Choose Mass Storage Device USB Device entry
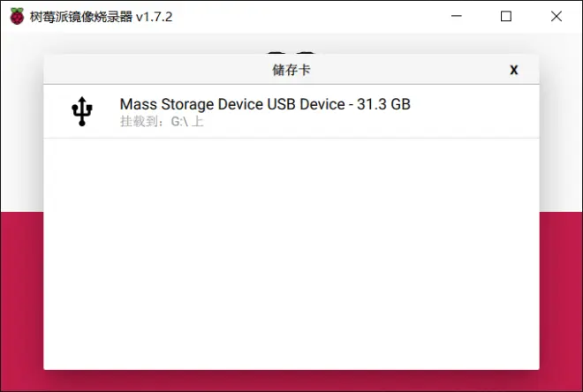 point(291,111)
